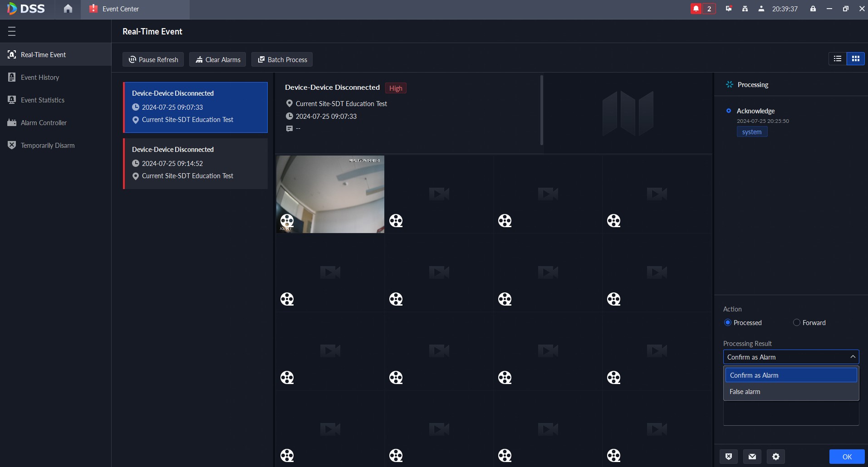868x467 pixels.
Task: Open the Real-Time Event sidebar panel
Action: tap(44, 54)
